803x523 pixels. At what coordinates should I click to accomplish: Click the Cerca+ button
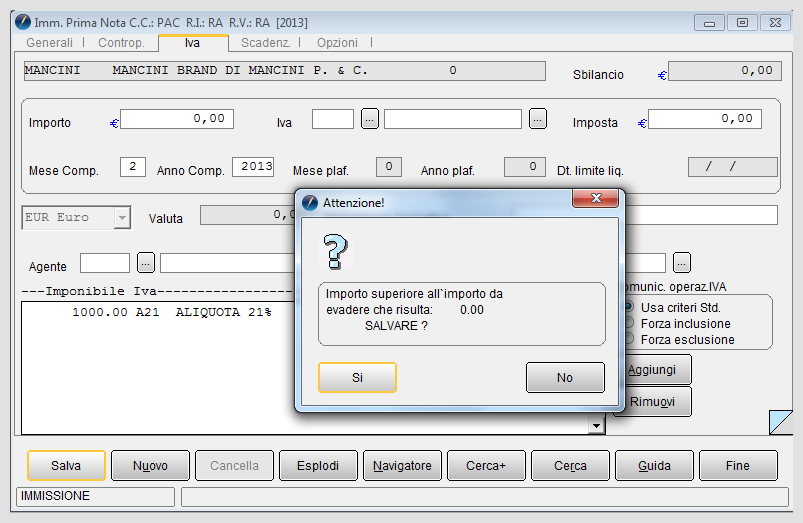(x=486, y=466)
